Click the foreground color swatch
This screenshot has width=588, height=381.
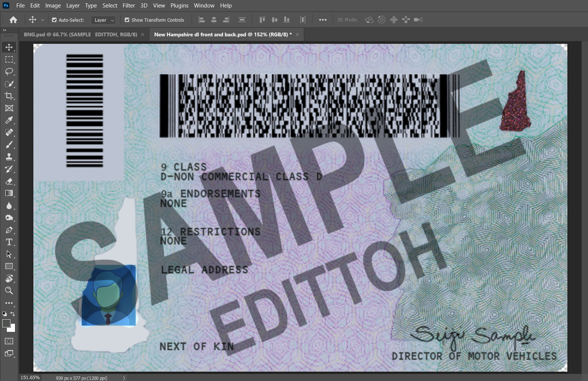click(x=6, y=323)
